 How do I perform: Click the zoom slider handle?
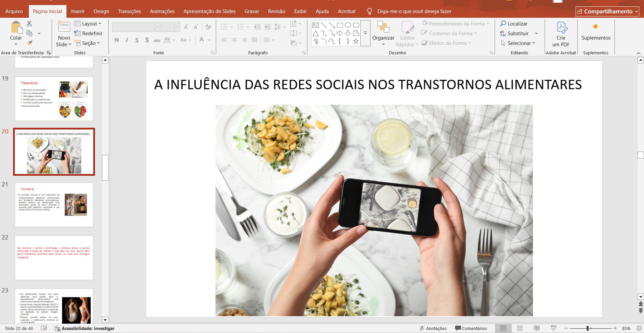point(588,328)
